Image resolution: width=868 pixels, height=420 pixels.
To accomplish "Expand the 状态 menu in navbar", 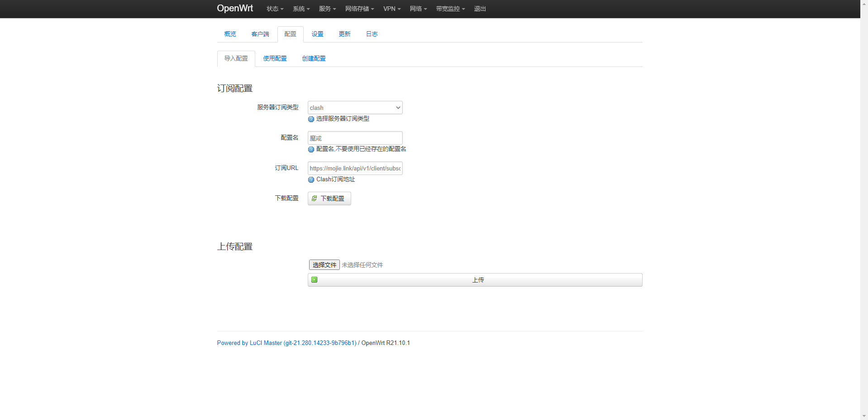I will point(275,9).
